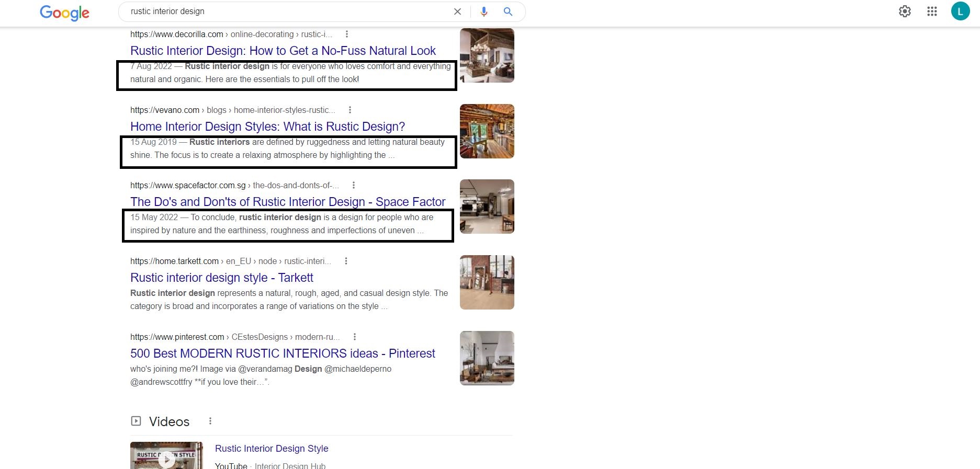Click the Space Factor result thumbnail image
980x469 pixels.
point(487,207)
